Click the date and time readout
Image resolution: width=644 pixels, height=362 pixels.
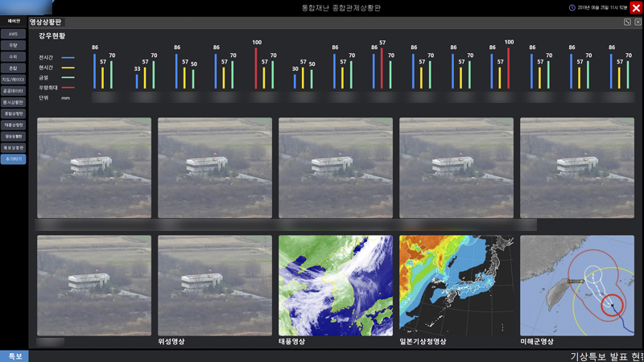[x=602, y=8]
